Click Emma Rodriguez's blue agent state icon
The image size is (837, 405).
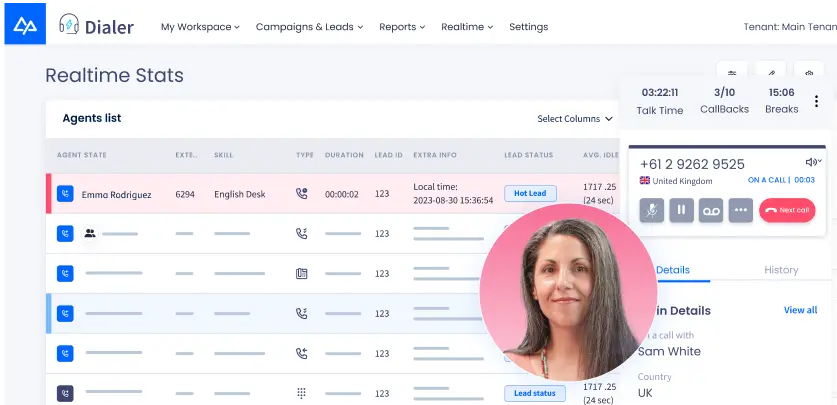(65, 193)
